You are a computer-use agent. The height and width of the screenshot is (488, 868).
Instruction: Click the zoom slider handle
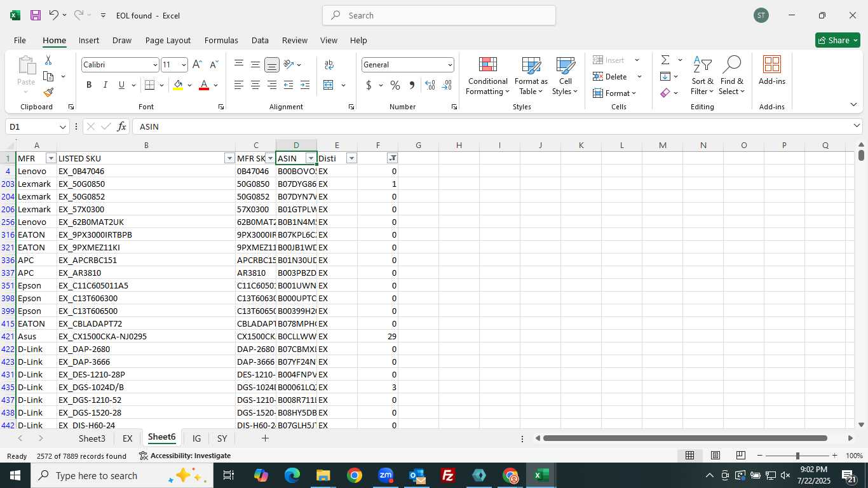coord(797,456)
